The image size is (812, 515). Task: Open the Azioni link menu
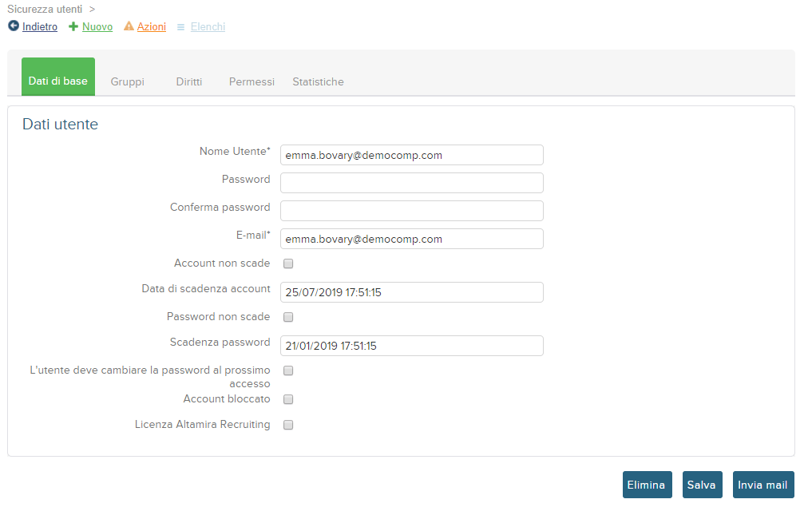151,26
